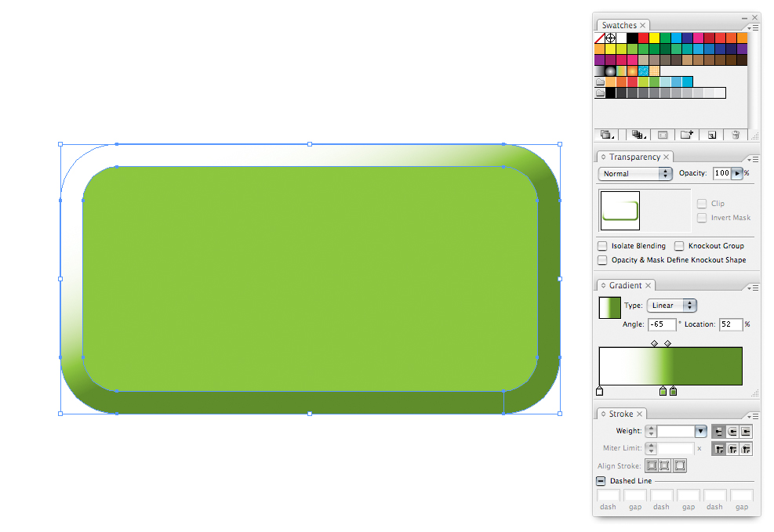The image size is (774, 532).
Task: Close the Gradient panel tab
Action: (648, 285)
